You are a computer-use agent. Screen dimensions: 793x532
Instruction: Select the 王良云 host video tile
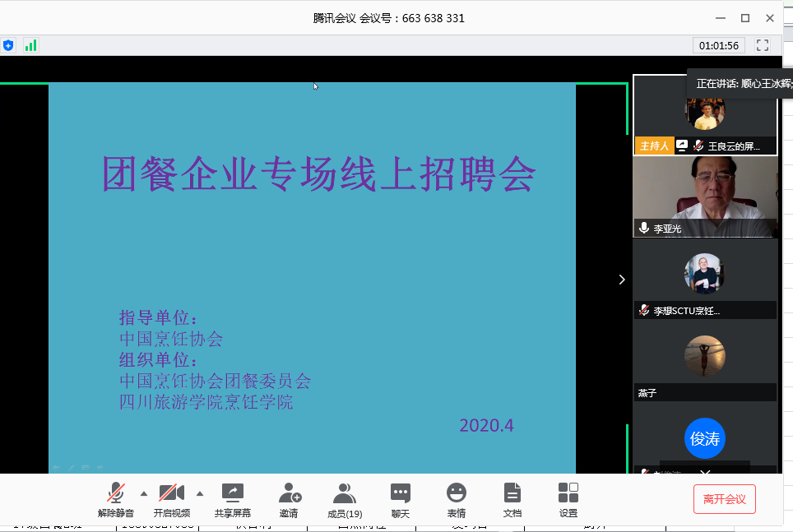point(705,115)
